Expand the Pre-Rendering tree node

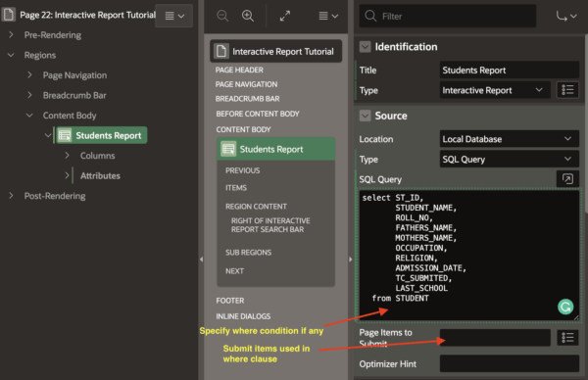[11, 35]
